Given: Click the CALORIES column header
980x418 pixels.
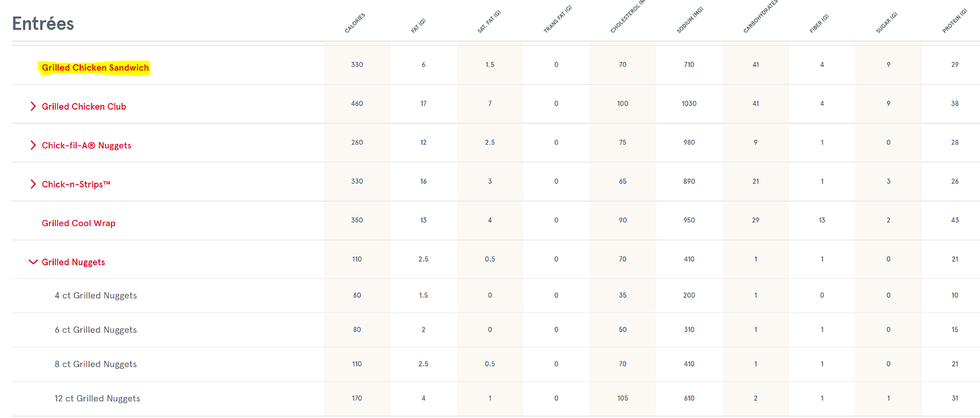Looking at the screenshot, I should [355, 24].
